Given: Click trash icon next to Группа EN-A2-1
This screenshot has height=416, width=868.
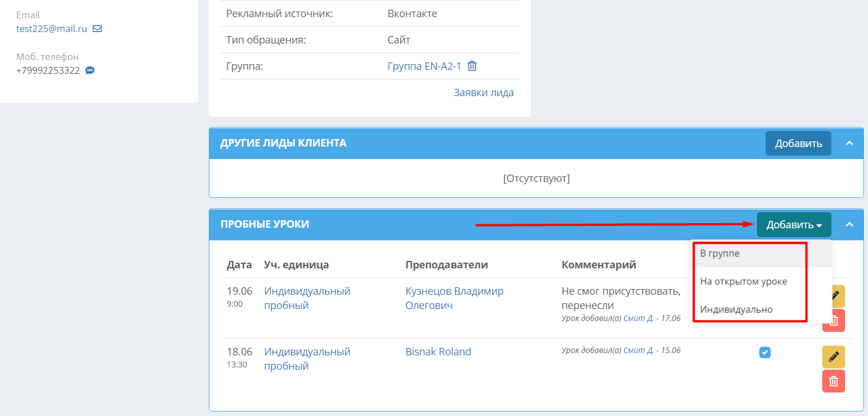Looking at the screenshot, I should pyautogui.click(x=472, y=66).
